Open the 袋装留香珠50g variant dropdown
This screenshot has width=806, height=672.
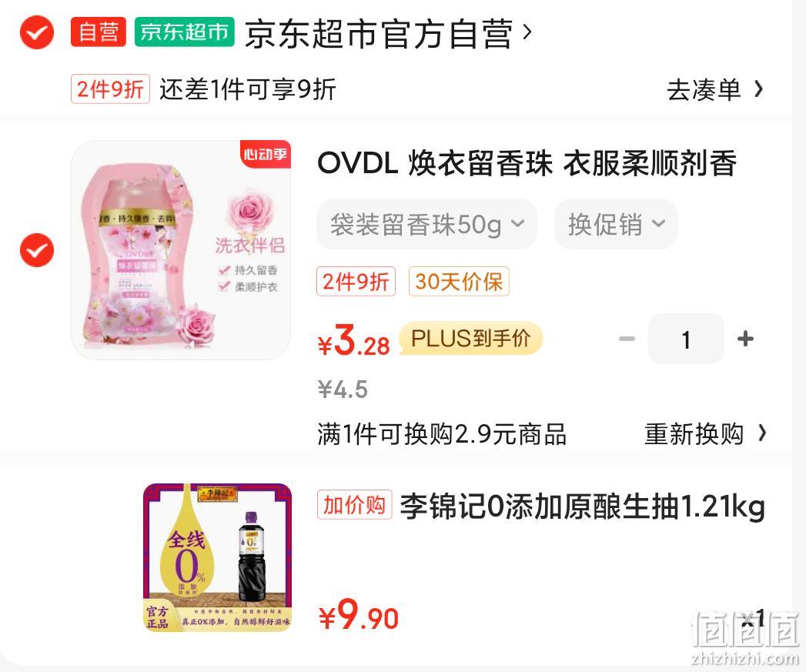[x=426, y=224]
